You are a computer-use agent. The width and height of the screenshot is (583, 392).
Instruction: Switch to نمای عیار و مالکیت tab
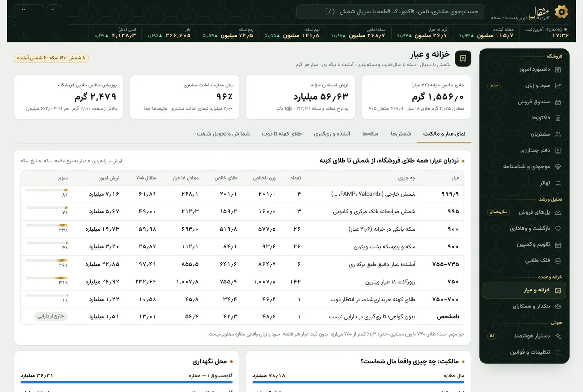444,134
